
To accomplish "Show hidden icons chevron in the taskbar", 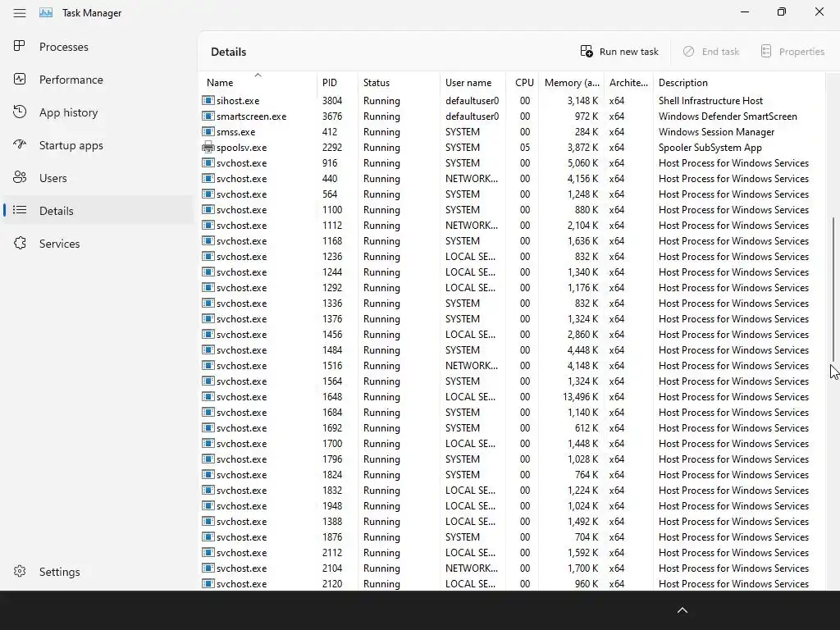I will [x=682, y=610].
